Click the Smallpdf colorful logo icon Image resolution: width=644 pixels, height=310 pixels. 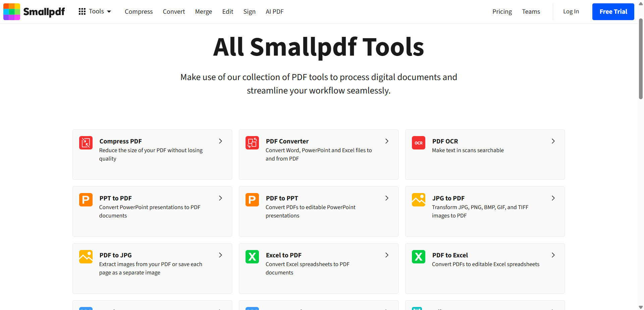[x=12, y=12]
